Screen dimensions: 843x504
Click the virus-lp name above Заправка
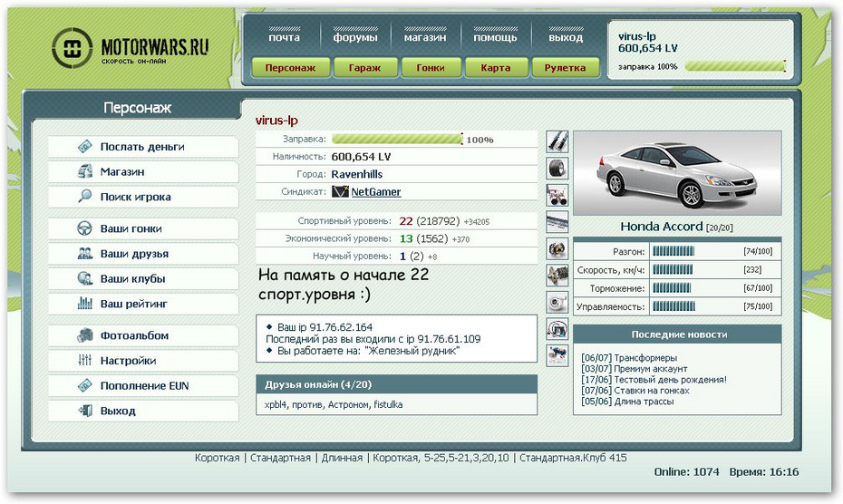pos(276,121)
